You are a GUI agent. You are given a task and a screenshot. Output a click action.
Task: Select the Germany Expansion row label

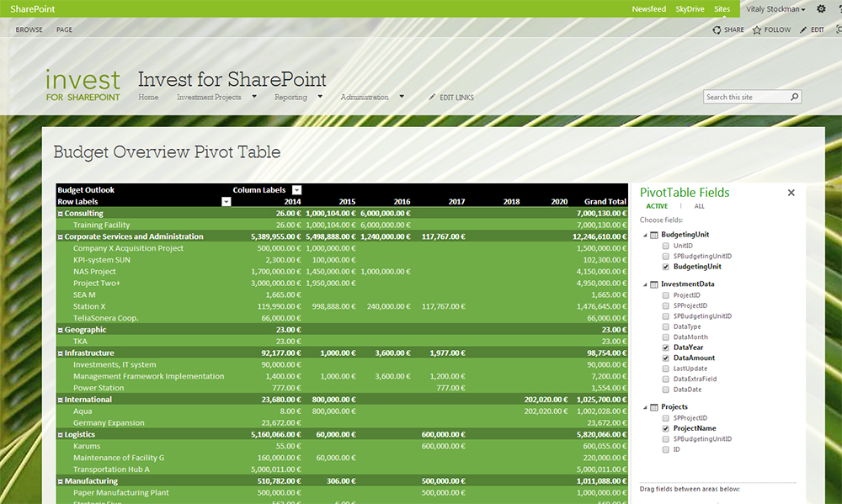point(109,423)
